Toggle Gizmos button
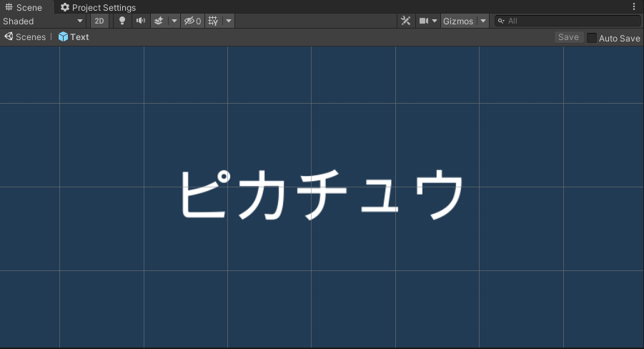Image resolution: width=644 pixels, height=349 pixels. pyautogui.click(x=458, y=21)
